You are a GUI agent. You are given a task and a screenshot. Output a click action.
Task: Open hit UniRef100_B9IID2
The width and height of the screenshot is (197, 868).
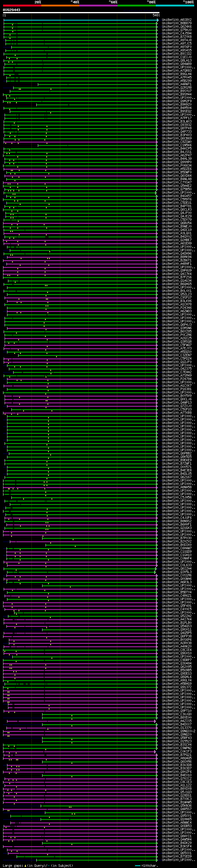point(177,54)
